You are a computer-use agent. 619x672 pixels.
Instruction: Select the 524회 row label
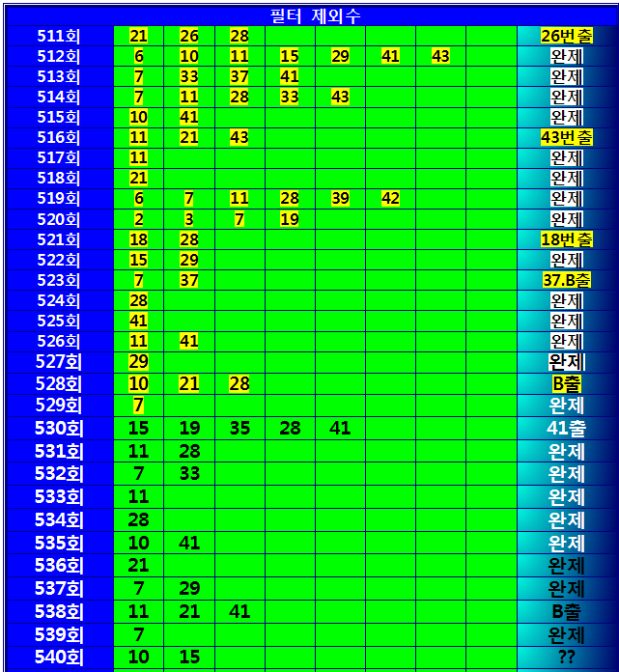58,300
